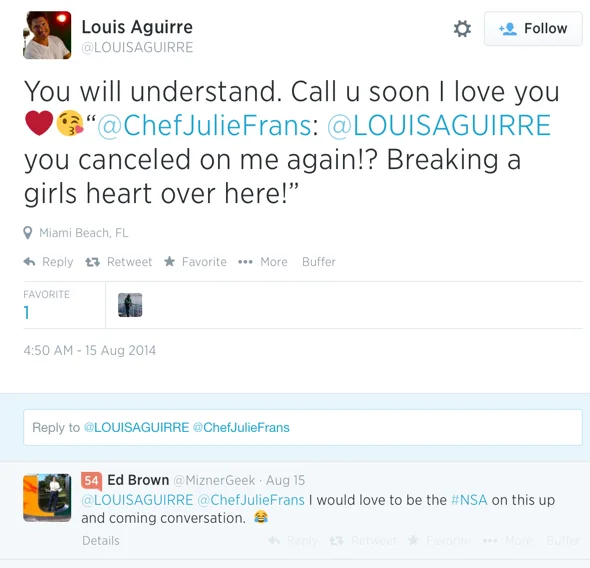
Task: Click the Reply arrow icon under the tweet
Action: pos(29,261)
